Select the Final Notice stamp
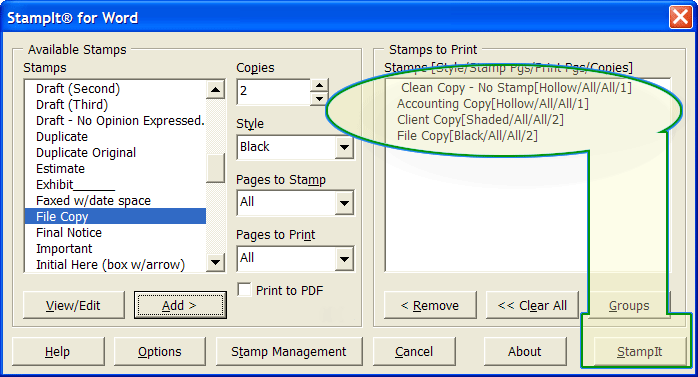Image resolution: width=698 pixels, height=377 pixels. 115,232
